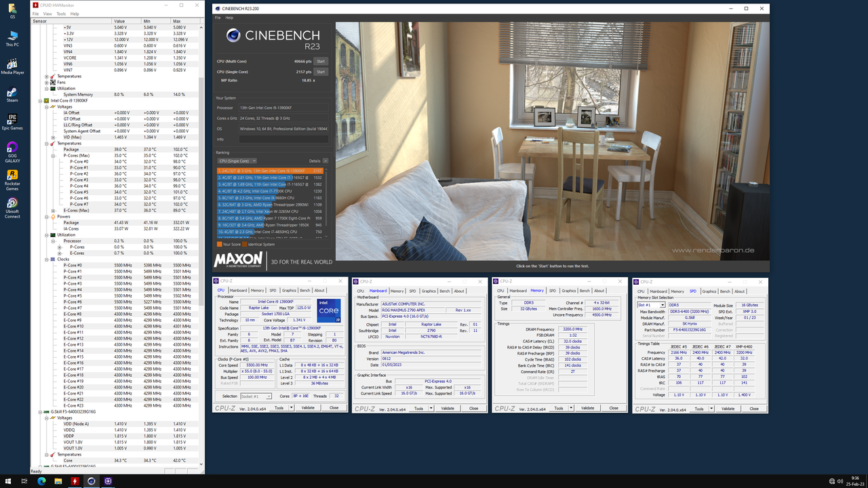Click Close in the CPU-Z Mainboard window
The width and height of the screenshot is (868, 488).
[x=473, y=408]
